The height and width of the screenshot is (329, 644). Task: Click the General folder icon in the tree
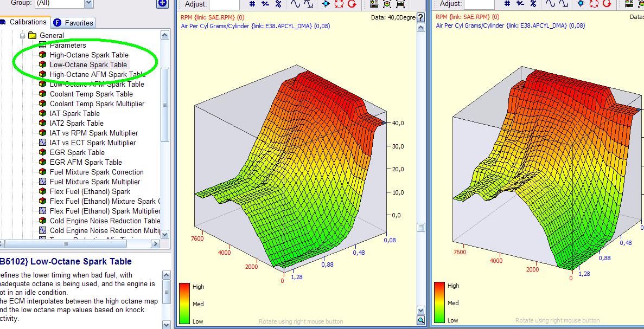click(33, 36)
